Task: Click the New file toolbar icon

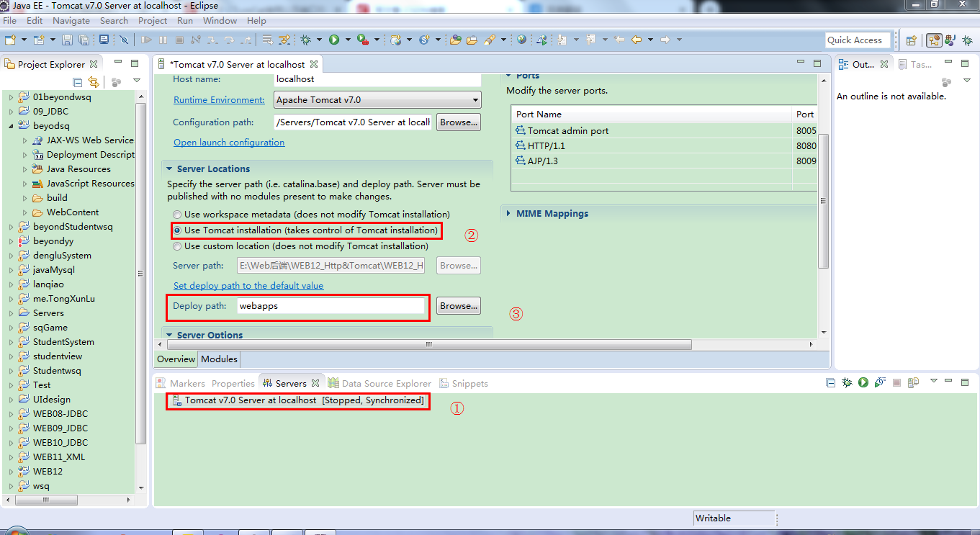Action: pos(10,40)
